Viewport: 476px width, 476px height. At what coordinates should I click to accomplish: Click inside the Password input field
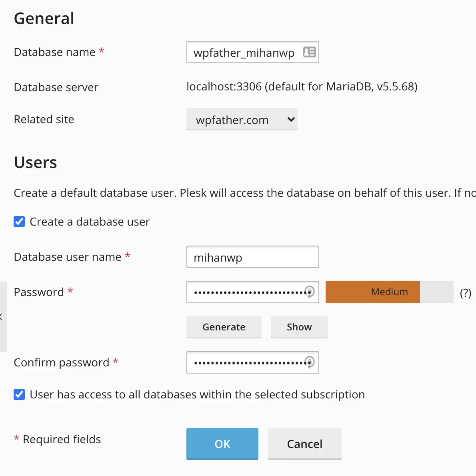pos(252,292)
